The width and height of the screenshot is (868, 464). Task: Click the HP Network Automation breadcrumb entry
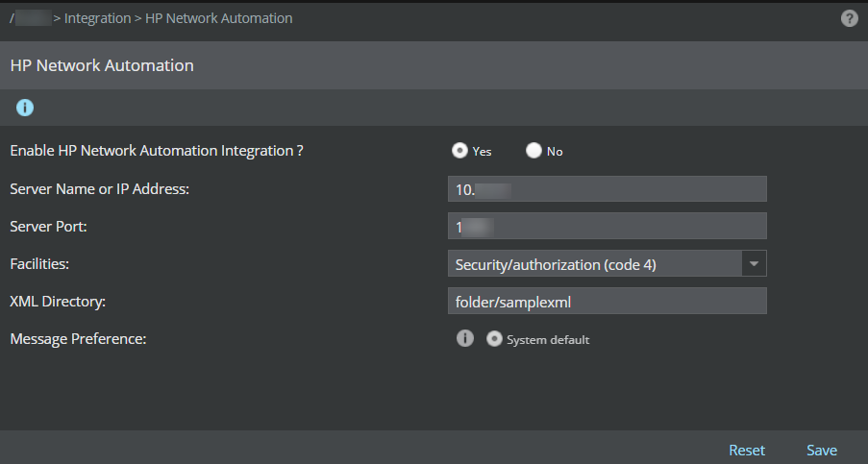click(x=218, y=18)
